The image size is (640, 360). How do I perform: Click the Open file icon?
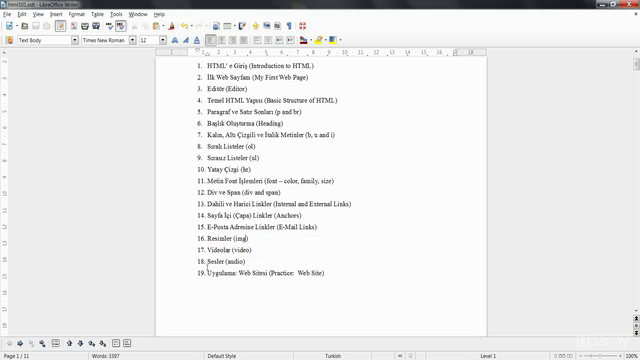[x=24, y=26]
